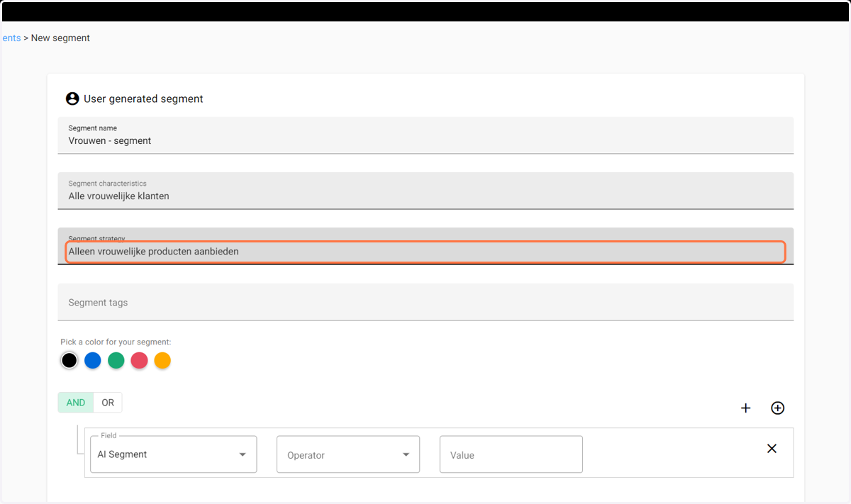Image resolution: width=851 pixels, height=504 pixels.
Task: Focus the Segment tags field
Action: pyautogui.click(x=425, y=302)
